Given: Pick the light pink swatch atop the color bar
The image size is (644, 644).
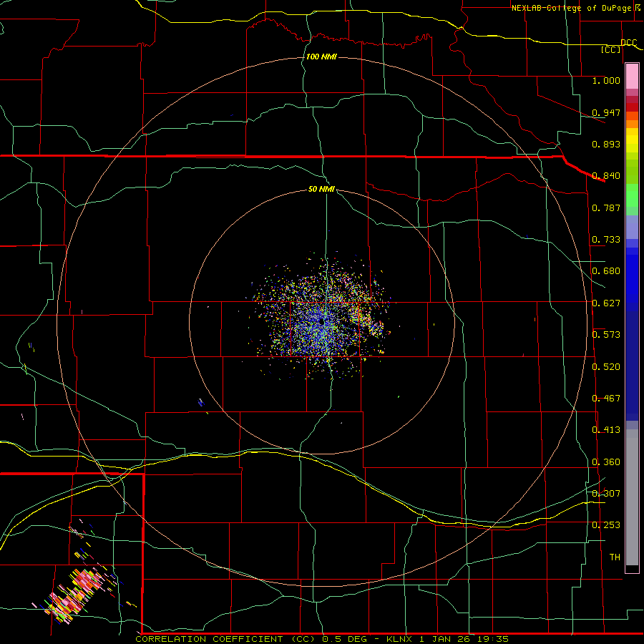Looking at the screenshot, I should point(632,76).
